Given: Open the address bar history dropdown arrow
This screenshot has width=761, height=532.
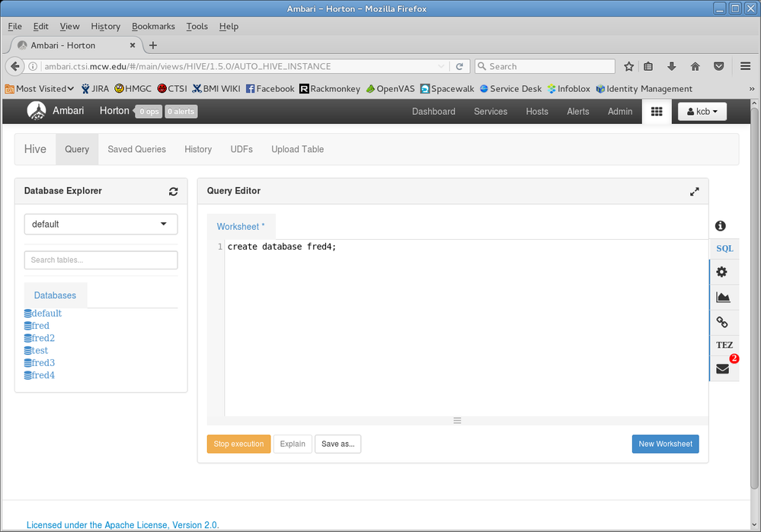Looking at the screenshot, I should (441, 66).
